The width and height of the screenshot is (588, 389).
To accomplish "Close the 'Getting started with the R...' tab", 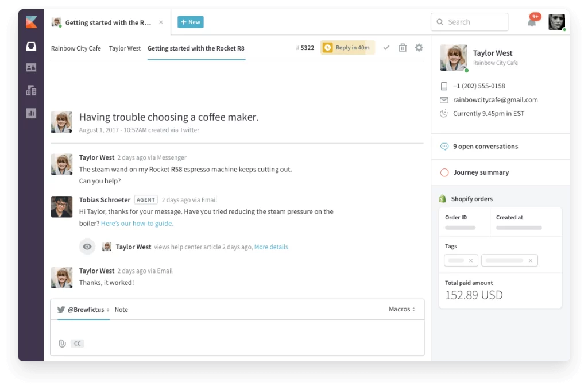I will pyautogui.click(x=161, y=22).
